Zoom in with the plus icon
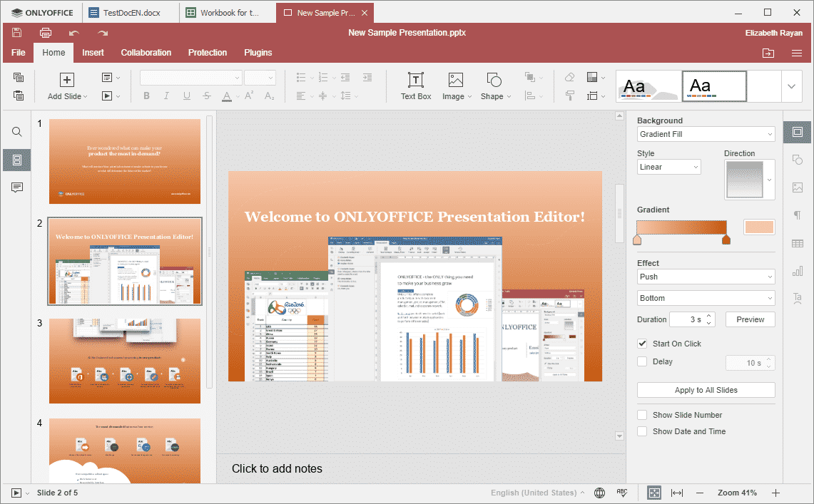The height and width of the screenshot is (504, 814). click(775, 493)
